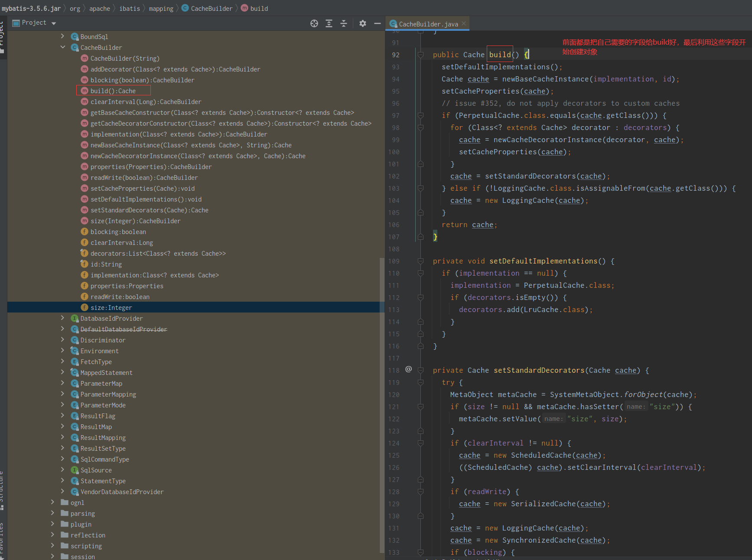Click the crosshair Select Opened File icon
This screenshot has width=752, height=560.
(314, 23)
